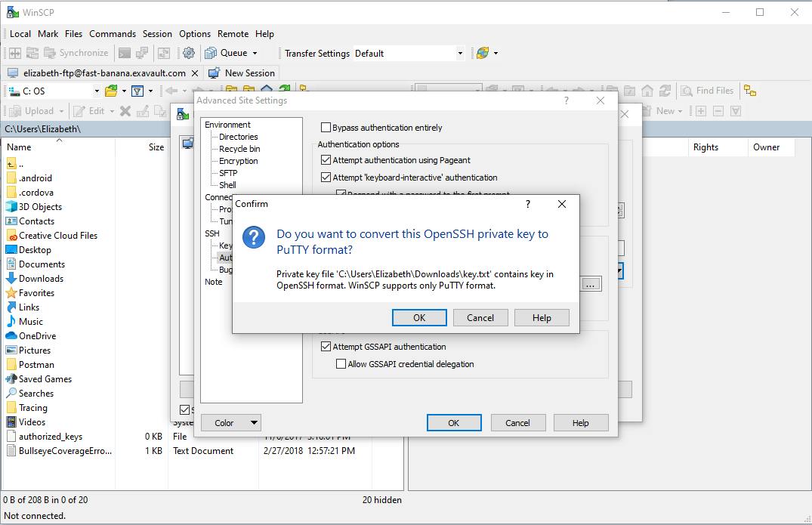
Task: Select Encryption in settings tree
Action: tap(238, 160)
